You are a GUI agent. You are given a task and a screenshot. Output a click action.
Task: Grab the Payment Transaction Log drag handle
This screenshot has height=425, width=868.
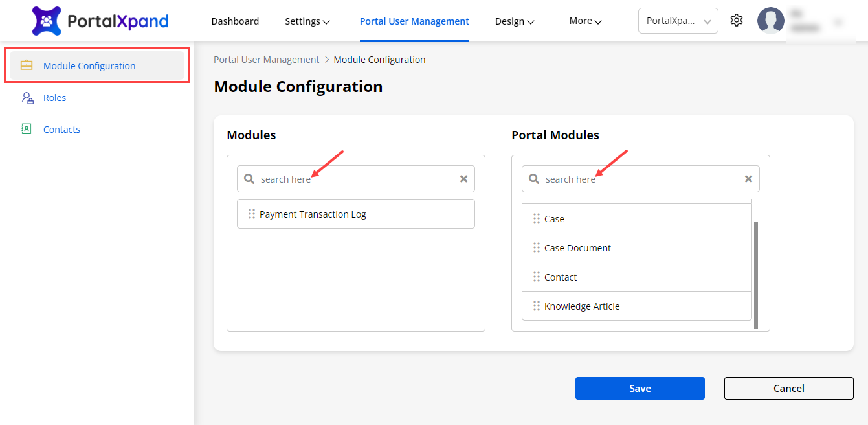click(252, 214)
